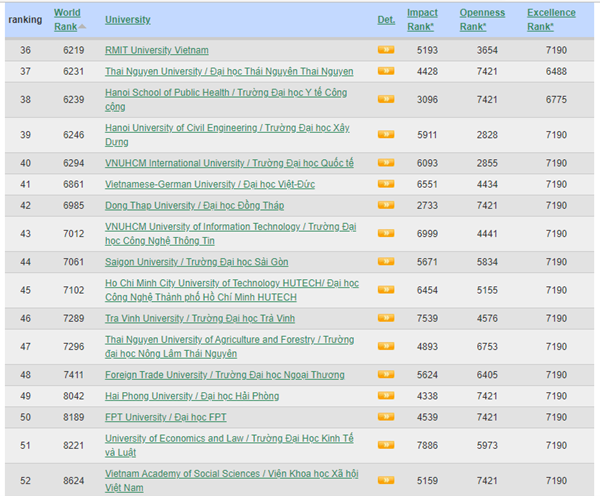Open VNUHCM University of Information Technology link
Image resolution: width=600 pixels, height=496 pixels.
point(231,233)
